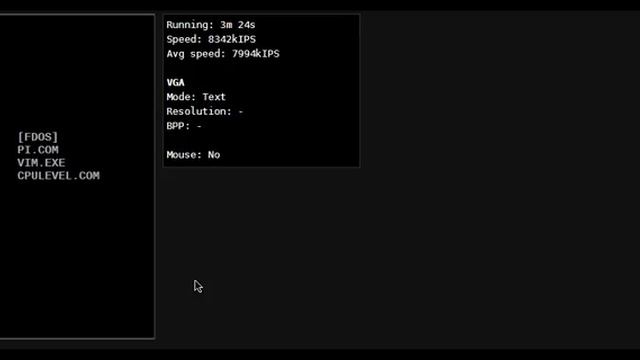Select PI.COM in file list
640x360 pixels.
tap(38, 150)
